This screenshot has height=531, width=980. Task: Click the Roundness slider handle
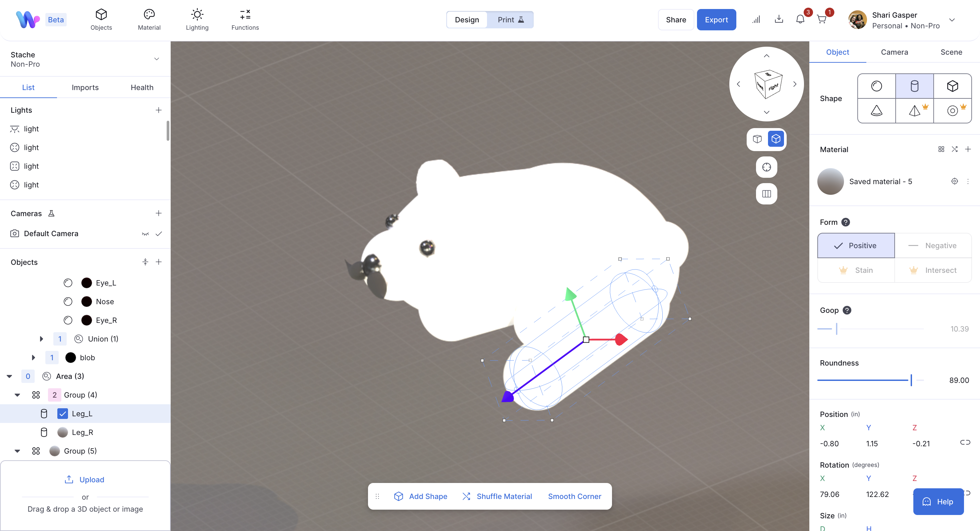[x=912, y=380]
